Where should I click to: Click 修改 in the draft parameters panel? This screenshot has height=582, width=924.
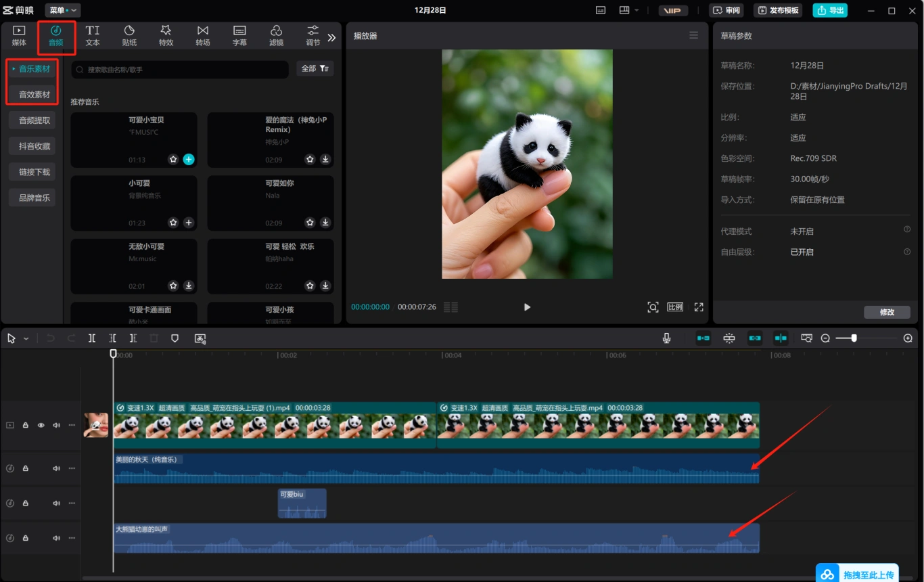pyautogui.click(x=887, y=312)
